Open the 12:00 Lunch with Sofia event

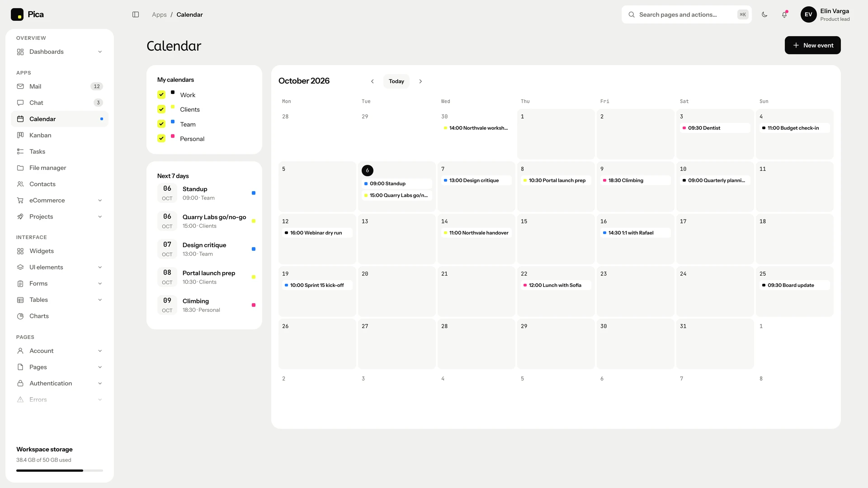(x=556, y=285)
